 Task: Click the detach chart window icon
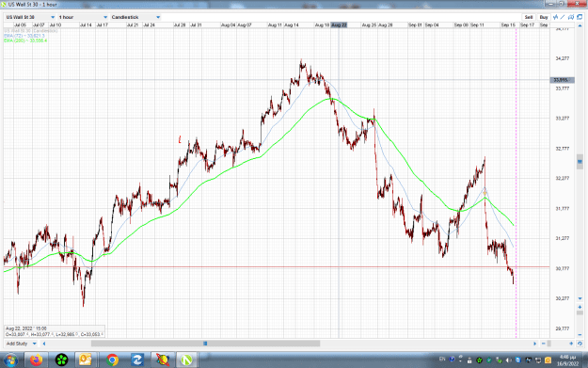[580, 17]
